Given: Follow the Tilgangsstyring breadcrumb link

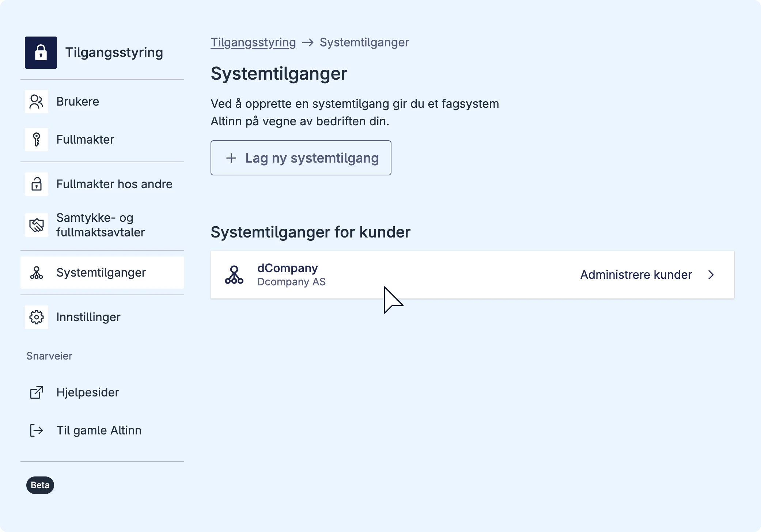Looking at the screenshot, I should point(253,42).
